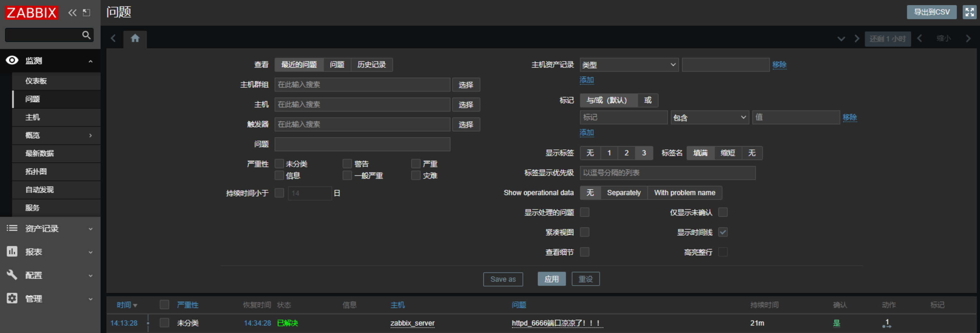Viewport: 980px width, 333px height.
Task: Click the list icon beside 资产记录
Action: coord(12,228)
